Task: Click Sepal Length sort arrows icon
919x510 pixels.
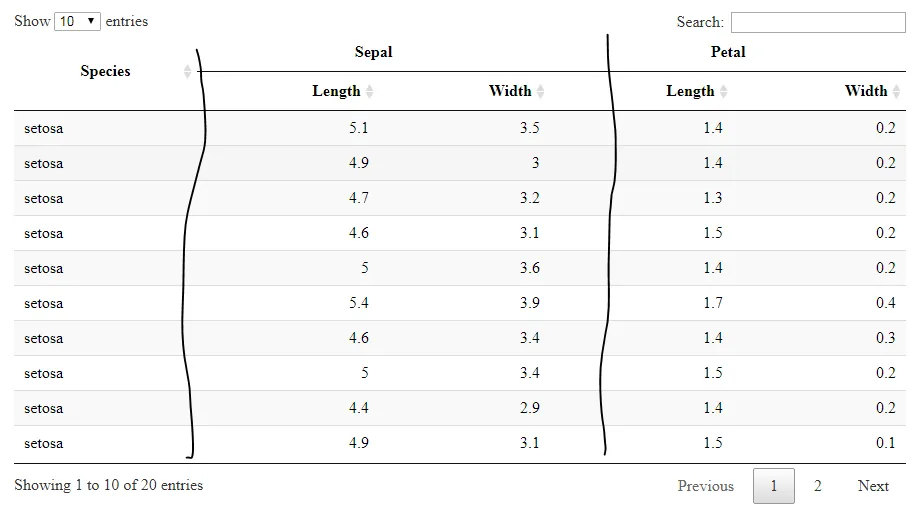Action: click(370, 91)
